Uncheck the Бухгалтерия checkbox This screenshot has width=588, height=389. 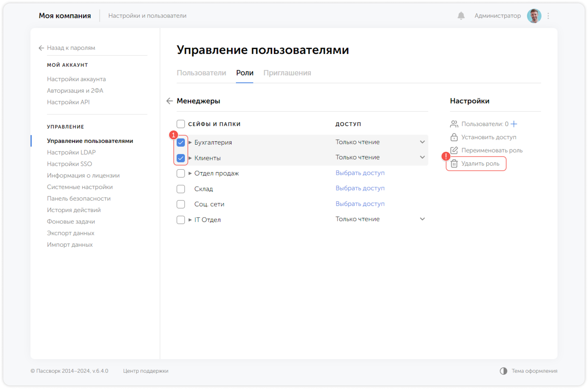(x=181, y=142)
